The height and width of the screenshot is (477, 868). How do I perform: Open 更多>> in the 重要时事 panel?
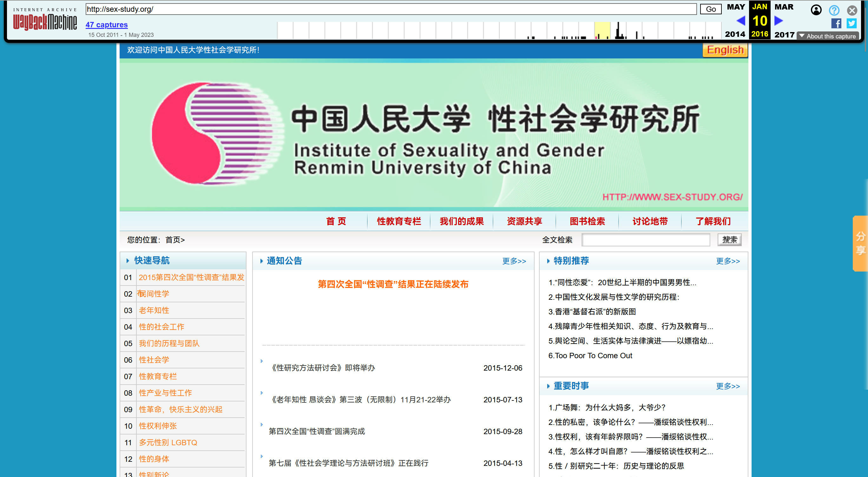[x=728, y=386]
